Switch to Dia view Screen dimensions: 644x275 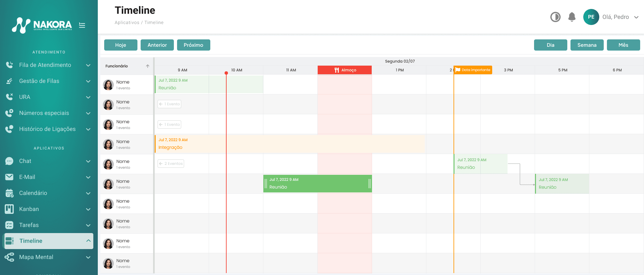click(551, 45)
